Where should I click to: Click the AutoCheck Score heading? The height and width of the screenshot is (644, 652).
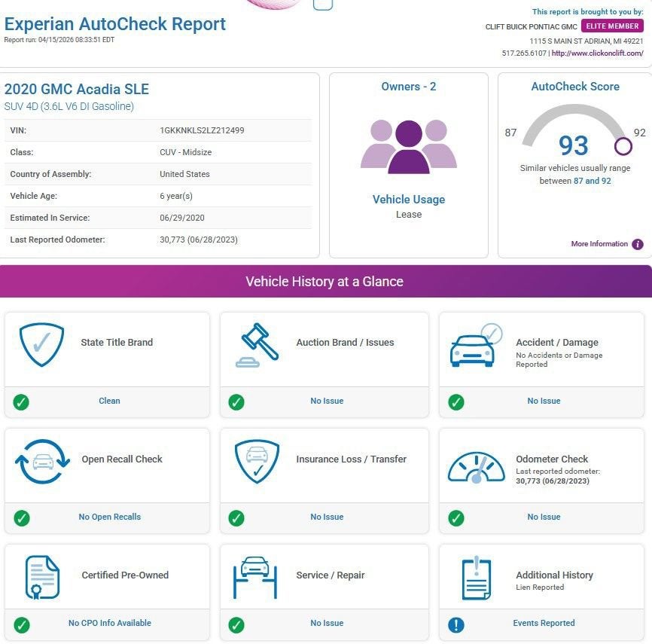click(575, 87)
